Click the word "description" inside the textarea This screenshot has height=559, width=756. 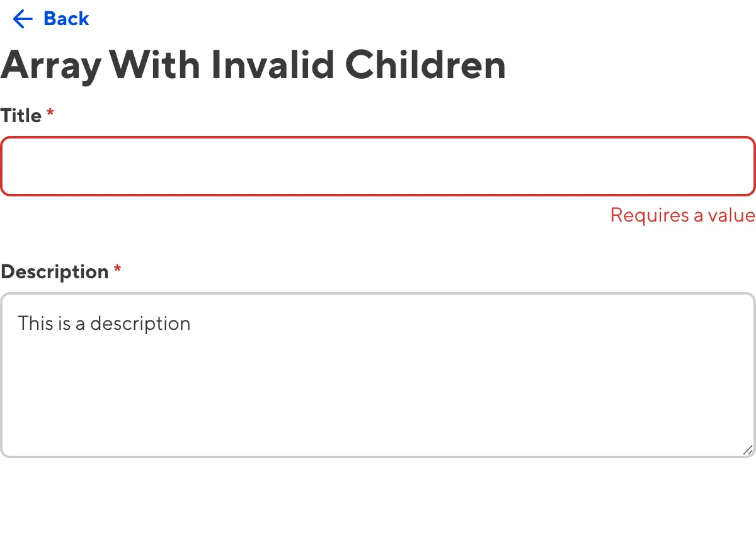tap(140, 324)
